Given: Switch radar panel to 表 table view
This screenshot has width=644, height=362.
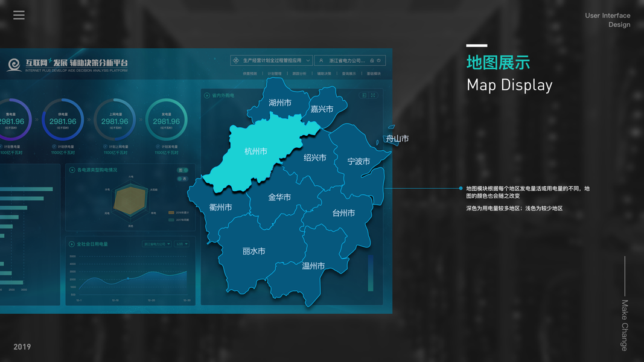Looking at the screenshot, I should tap(183, 179).
